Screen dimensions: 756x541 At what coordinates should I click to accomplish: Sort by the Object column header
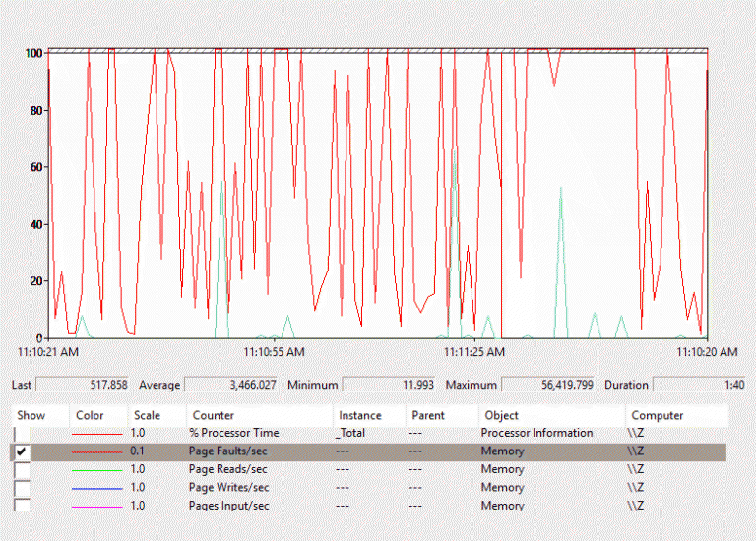pyautogui.click(x=501, y=415)
